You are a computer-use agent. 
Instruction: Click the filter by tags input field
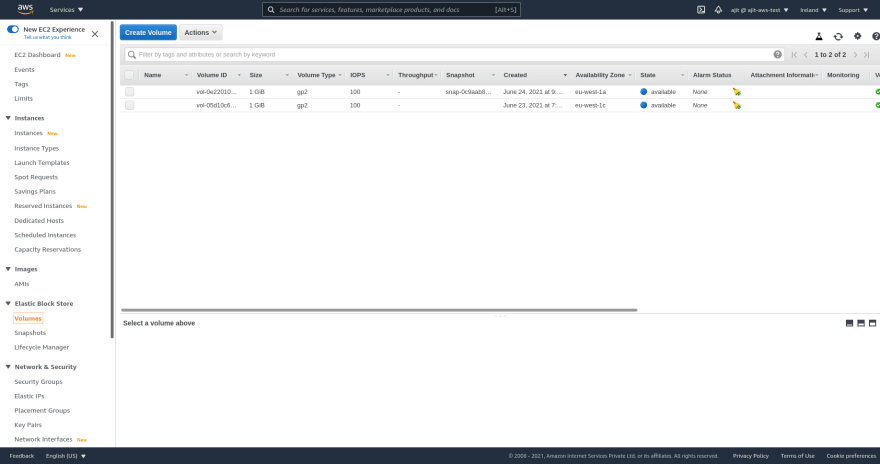pos(455,54)
